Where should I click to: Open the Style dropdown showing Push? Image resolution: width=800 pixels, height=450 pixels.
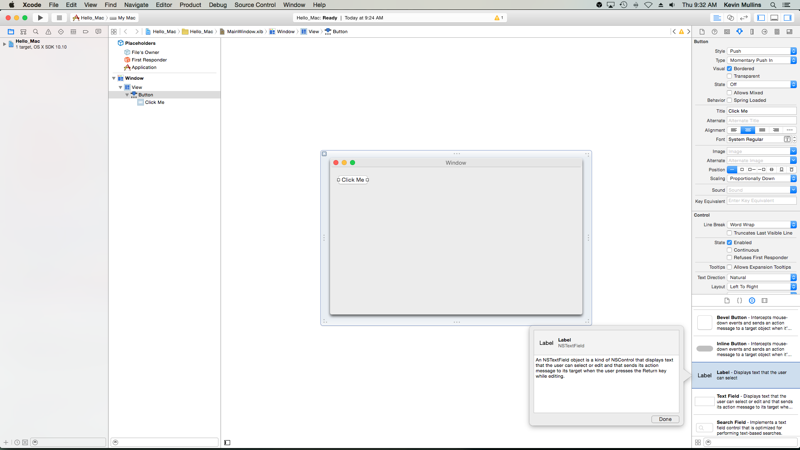(762, 51)
